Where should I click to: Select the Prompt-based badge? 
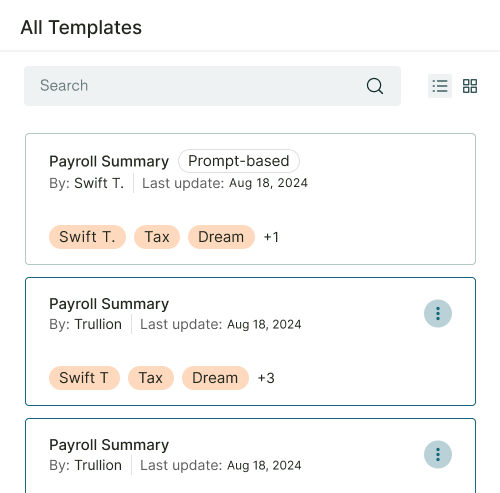tap(239, 161)
